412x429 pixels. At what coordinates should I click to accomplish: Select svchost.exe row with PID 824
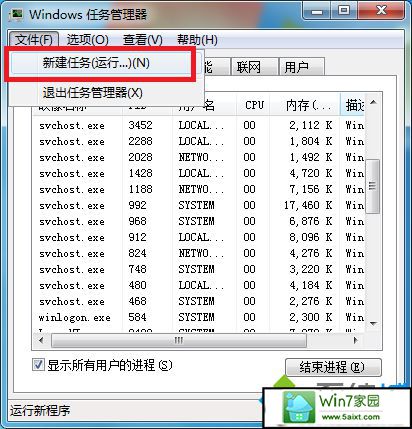[200, 253]
